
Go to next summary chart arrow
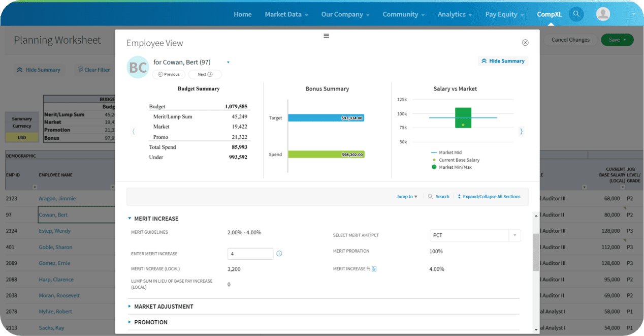(x=521, y=132)
